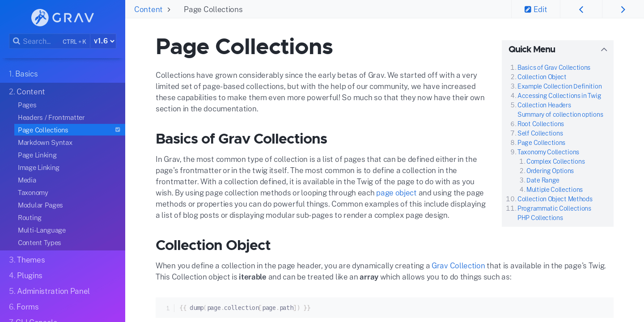Open the Grav Collection link
Screen dimensions: 644x322
pos(458,266)
